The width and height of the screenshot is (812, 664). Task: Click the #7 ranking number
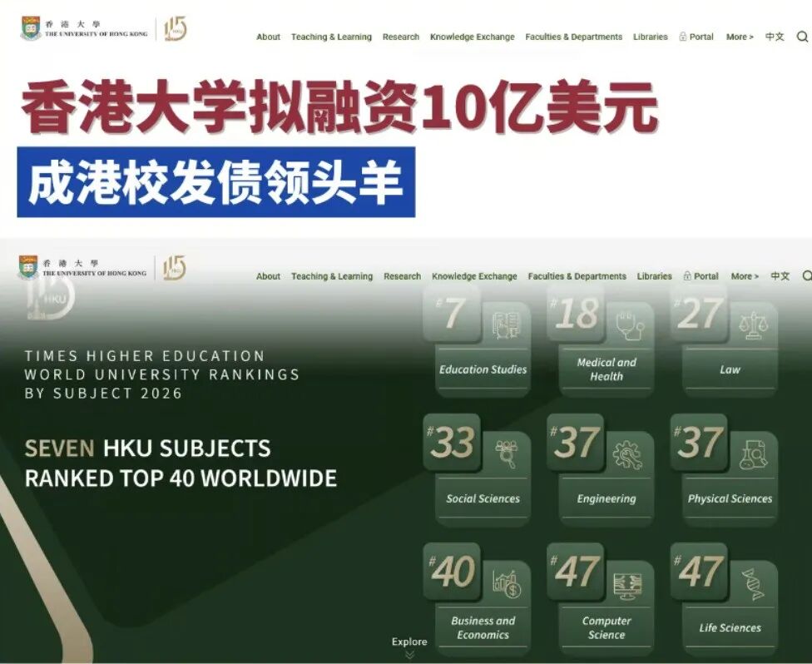(x=451, y=313)
